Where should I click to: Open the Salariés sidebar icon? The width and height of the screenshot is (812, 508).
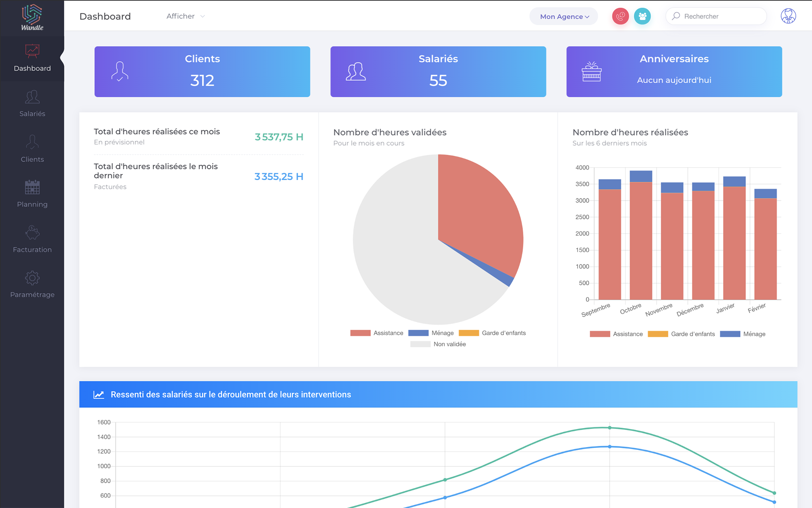(x=32, y=97)
